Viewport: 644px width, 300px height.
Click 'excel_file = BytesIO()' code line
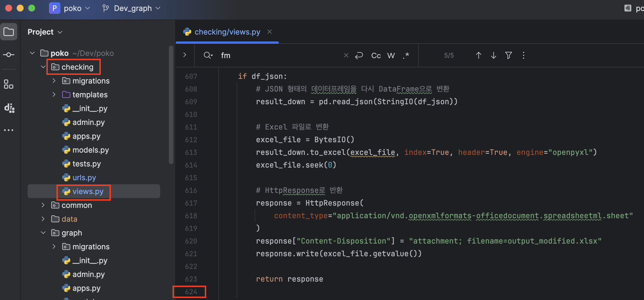305,140
